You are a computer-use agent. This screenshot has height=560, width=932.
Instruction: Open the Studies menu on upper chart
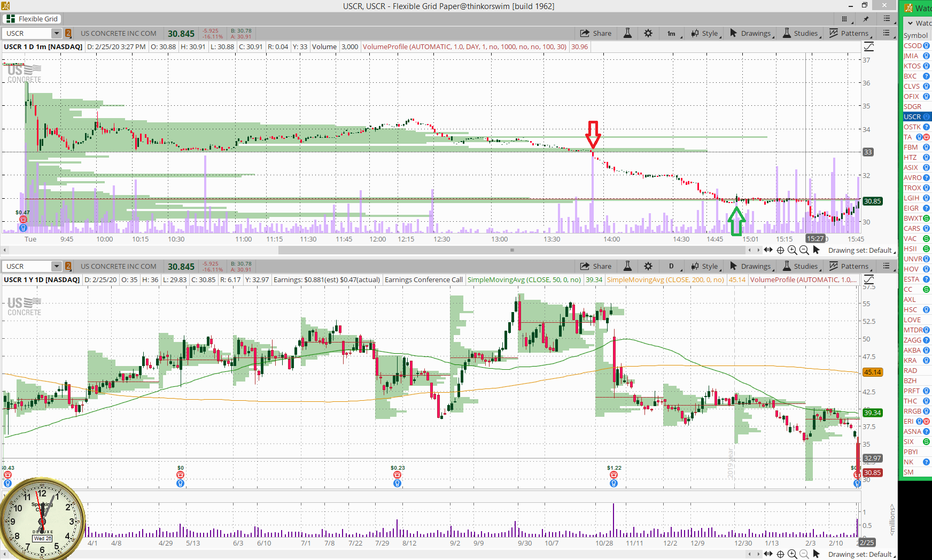(x=801, y=33)
